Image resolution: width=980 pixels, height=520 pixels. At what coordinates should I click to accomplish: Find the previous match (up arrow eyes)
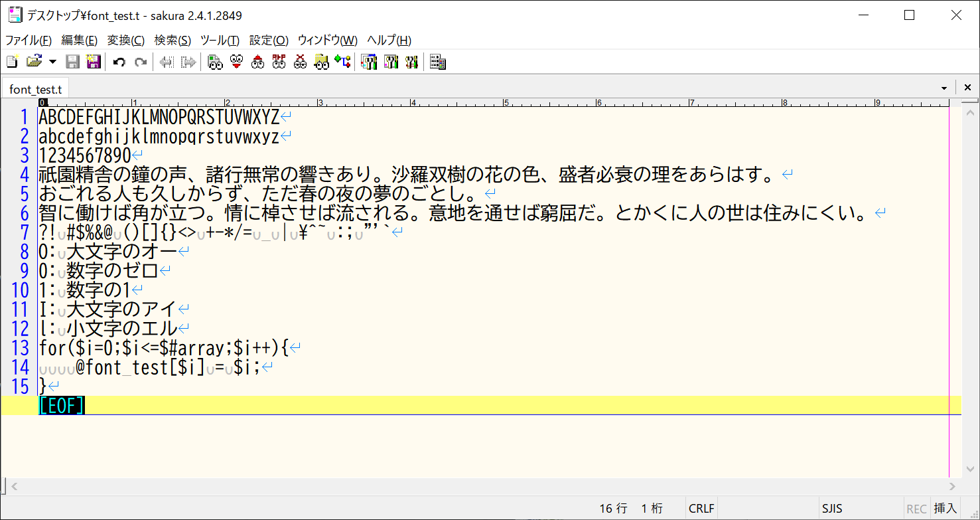coord(257,62)
